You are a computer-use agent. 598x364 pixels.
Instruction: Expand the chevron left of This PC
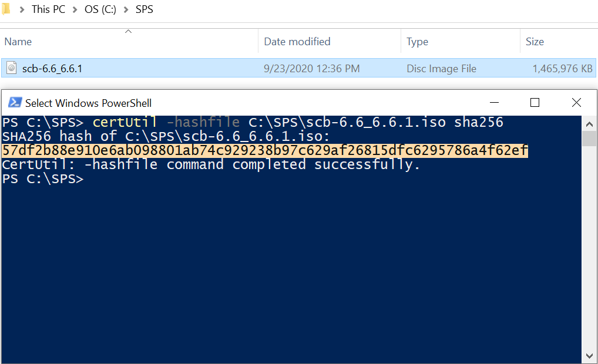coord(22,9)
